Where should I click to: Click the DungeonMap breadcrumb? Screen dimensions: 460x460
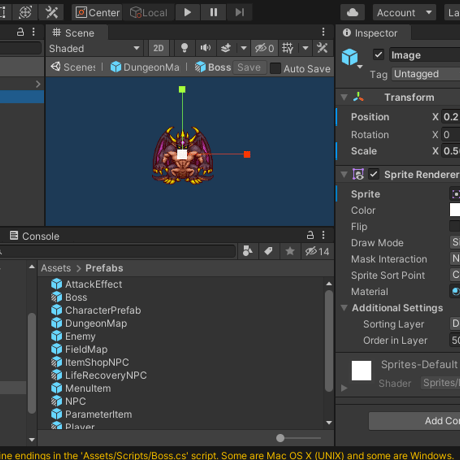145,67
